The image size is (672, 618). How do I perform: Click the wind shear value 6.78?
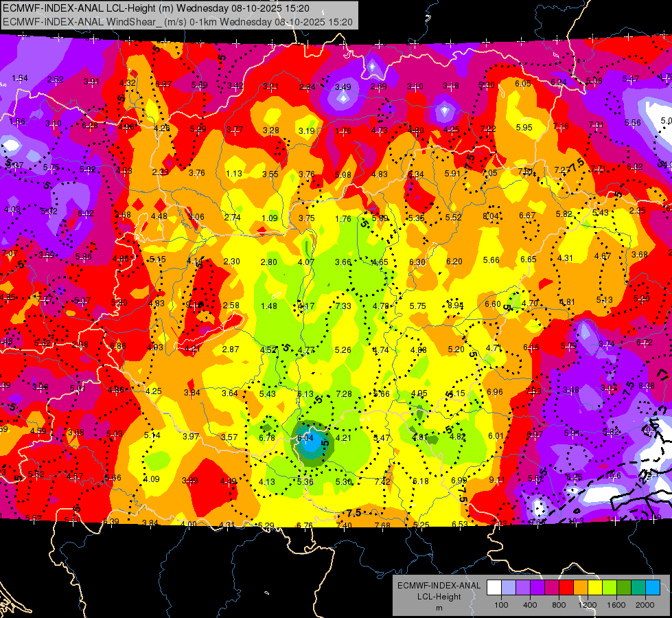266,438
